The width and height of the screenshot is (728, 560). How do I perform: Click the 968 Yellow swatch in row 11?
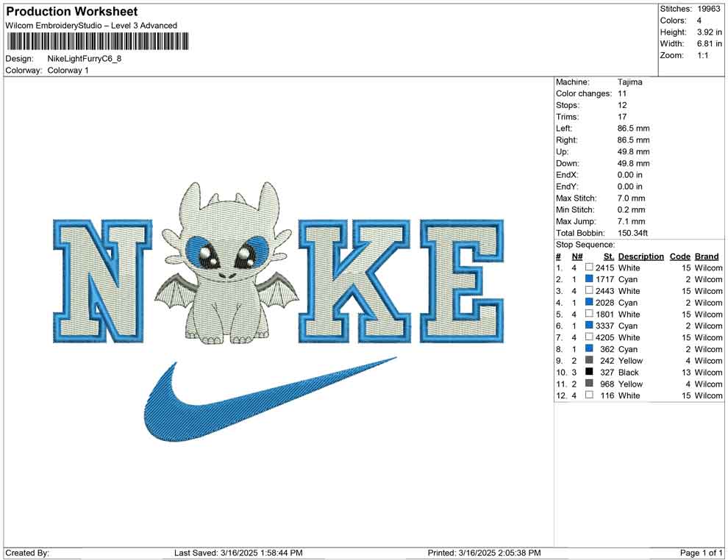589,383
